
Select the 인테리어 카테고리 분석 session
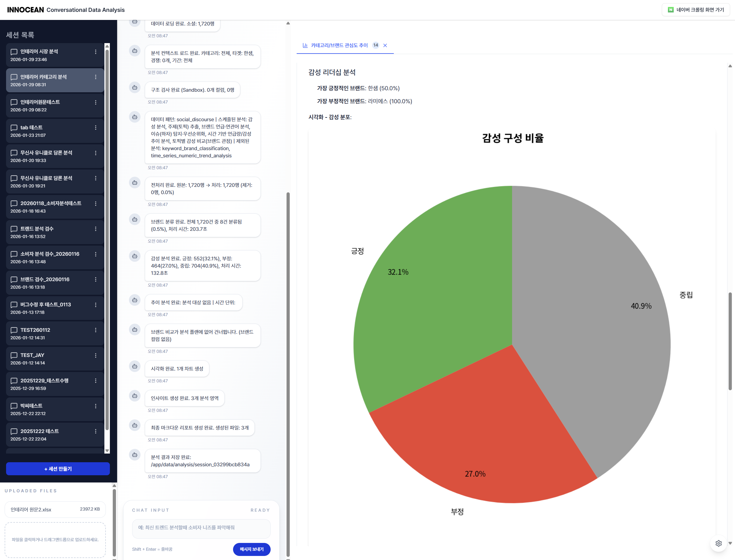pos(50,80)
